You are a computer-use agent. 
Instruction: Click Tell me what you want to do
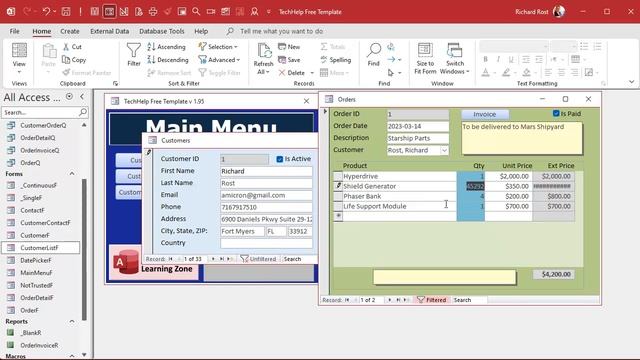pos(281,31)
